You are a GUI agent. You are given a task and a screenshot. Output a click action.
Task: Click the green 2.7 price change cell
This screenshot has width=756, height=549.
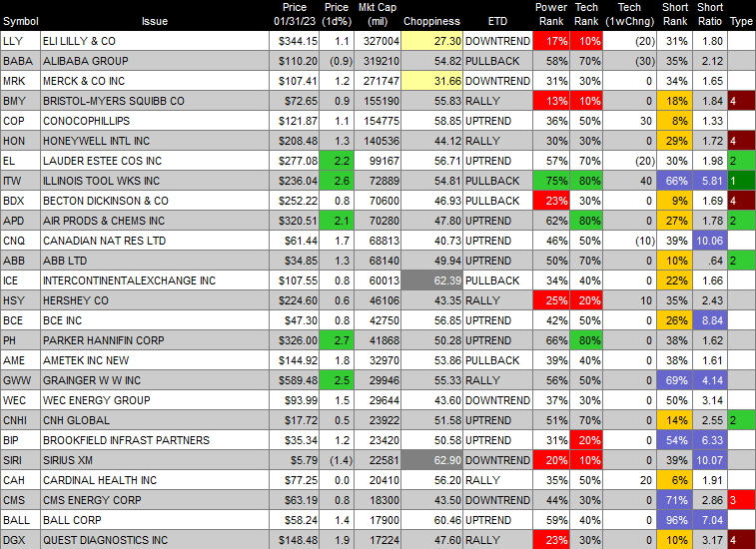coord(337,340)
